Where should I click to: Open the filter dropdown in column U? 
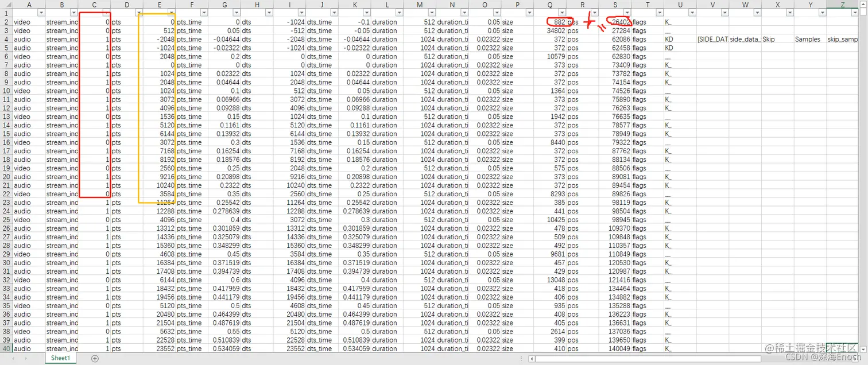(x=692, y=13)
